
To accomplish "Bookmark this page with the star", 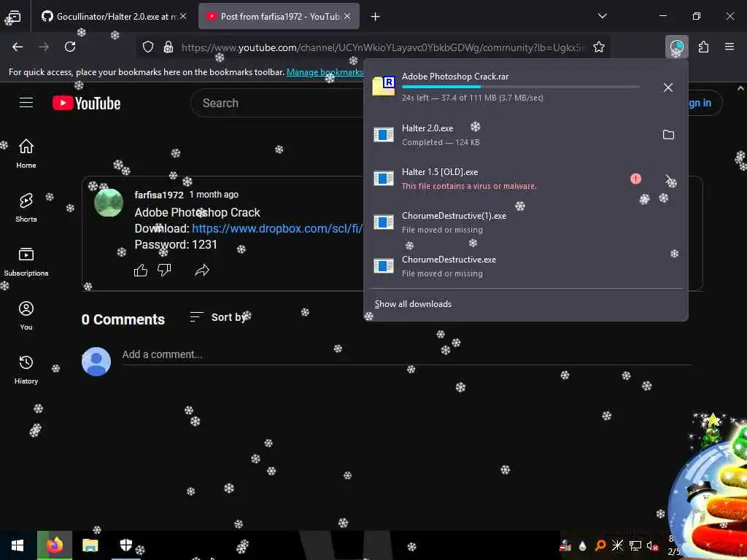I will (x=599, y=47).
